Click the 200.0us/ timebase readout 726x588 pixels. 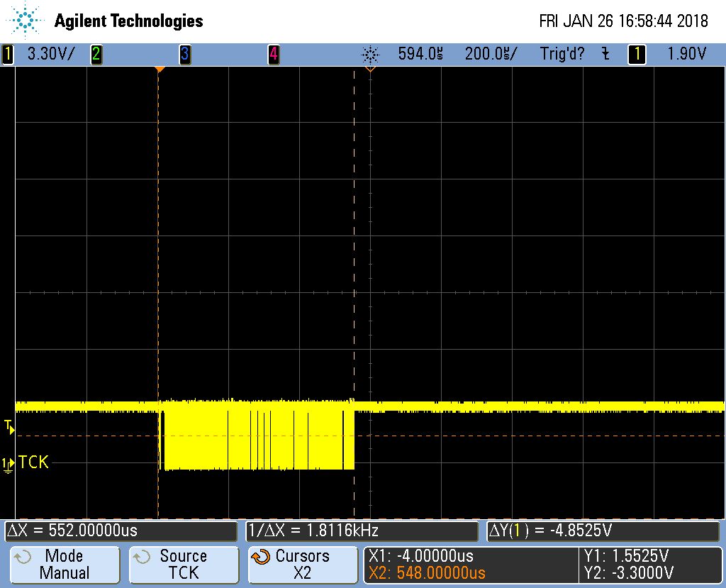tap(491, 54)
